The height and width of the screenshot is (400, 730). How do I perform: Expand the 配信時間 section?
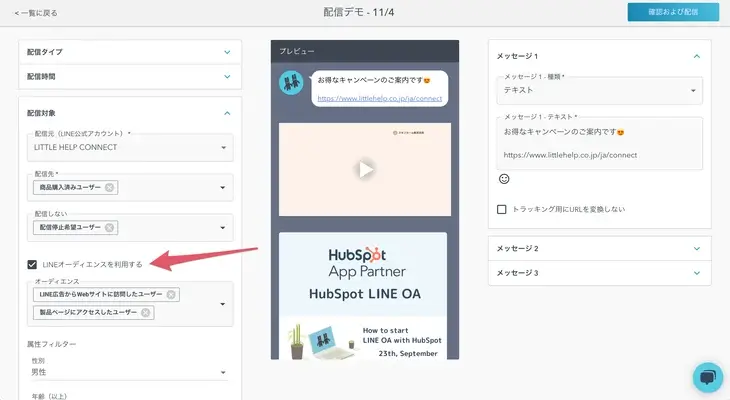pos(227,75)
